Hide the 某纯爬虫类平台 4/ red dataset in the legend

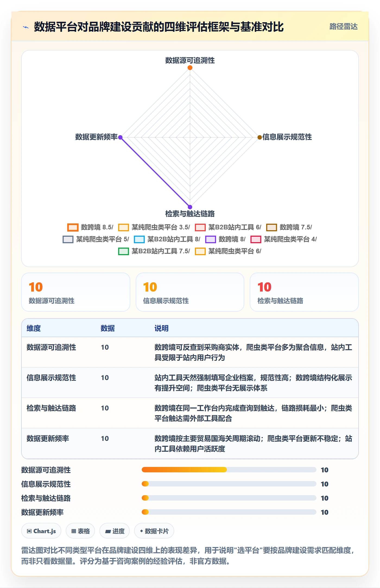pyautogui.click(x=284, y=239)
